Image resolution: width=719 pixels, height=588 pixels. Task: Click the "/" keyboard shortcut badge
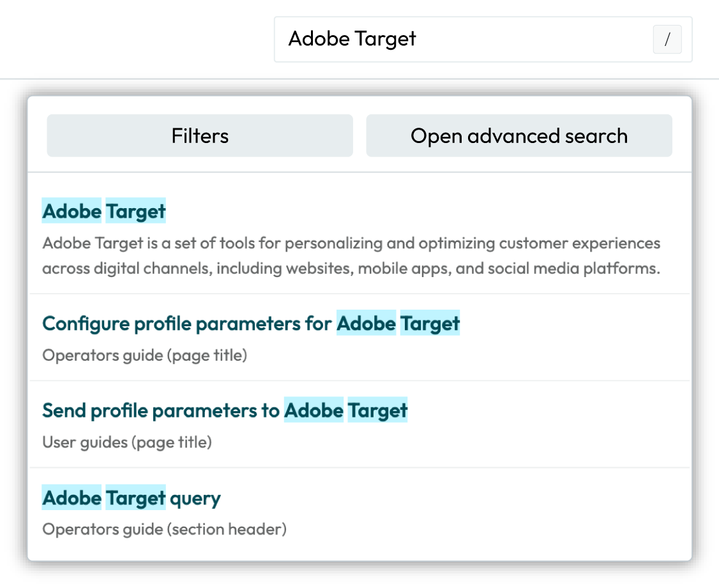[667, 40]
